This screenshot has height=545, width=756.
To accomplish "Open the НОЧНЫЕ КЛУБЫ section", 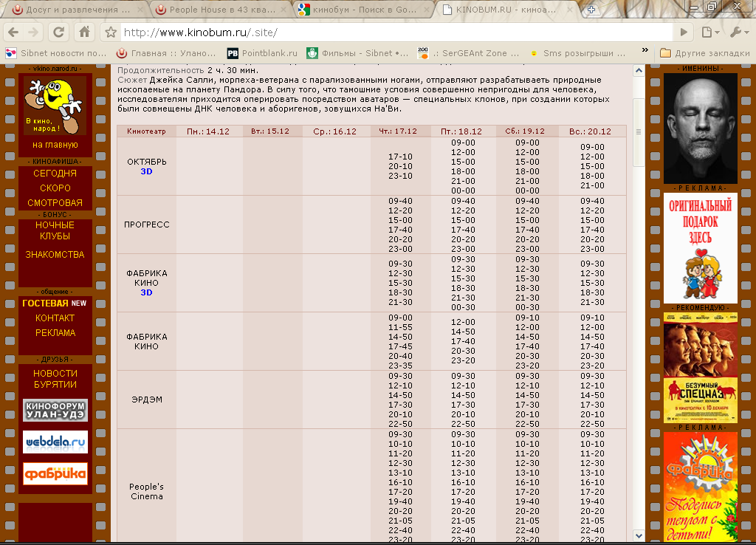I will 55,230.
